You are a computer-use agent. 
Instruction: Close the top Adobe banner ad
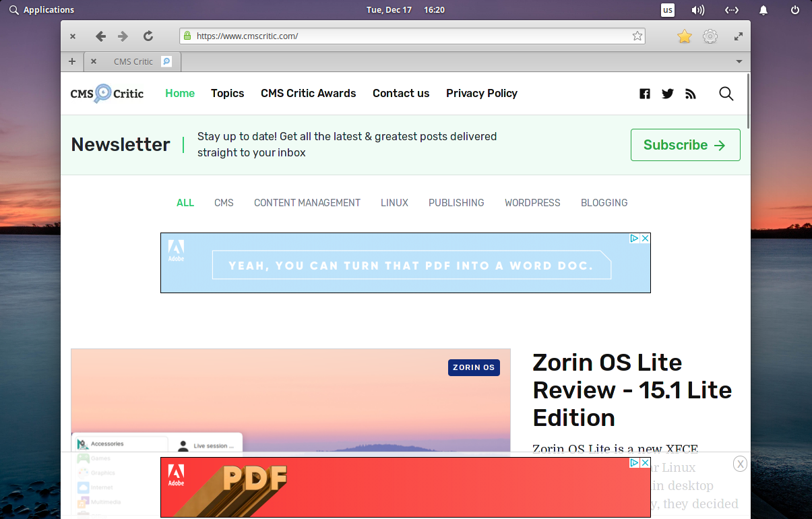645,238
